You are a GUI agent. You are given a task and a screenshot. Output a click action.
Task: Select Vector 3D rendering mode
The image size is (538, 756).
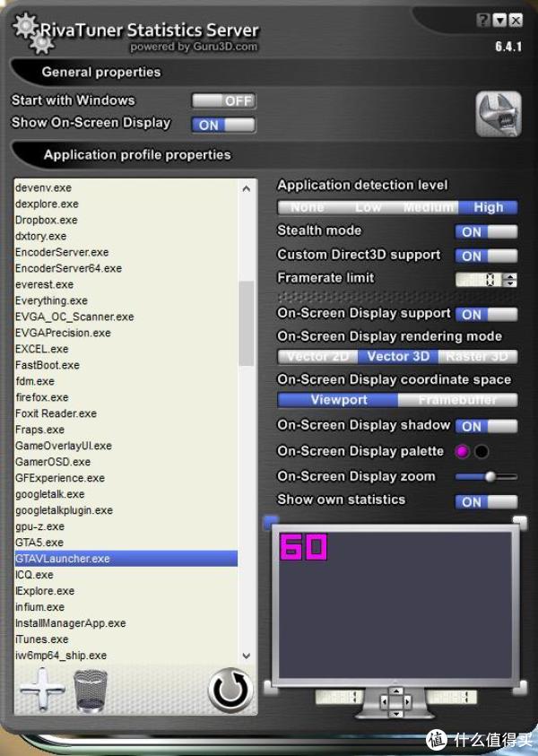pos(398,356)
